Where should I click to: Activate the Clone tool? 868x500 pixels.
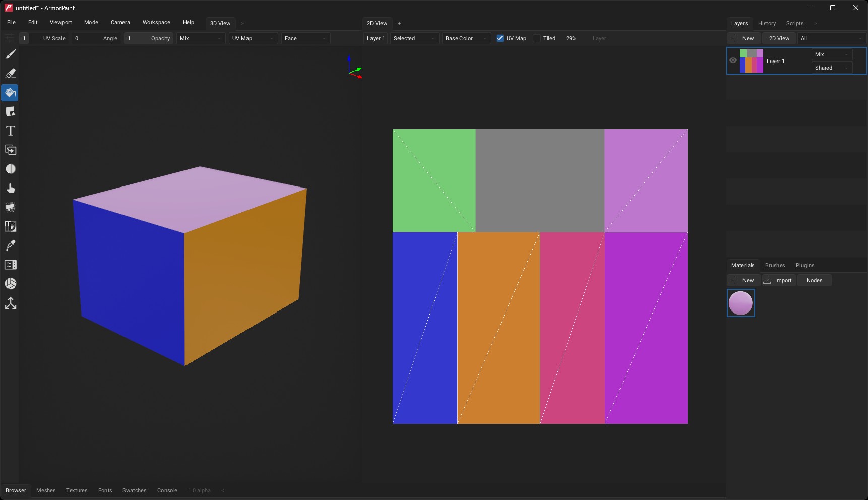(x=10, y=150)
